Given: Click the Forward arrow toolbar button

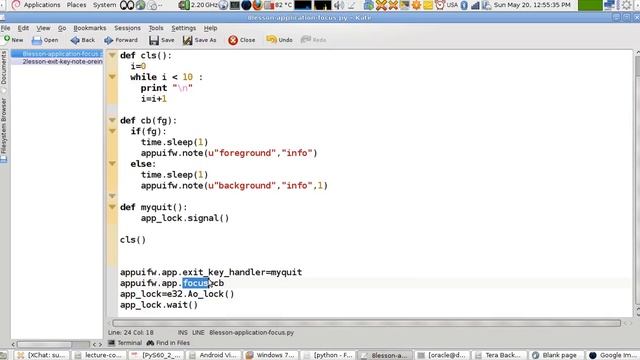Looking at the screenshot, I should tap(121, 40).
